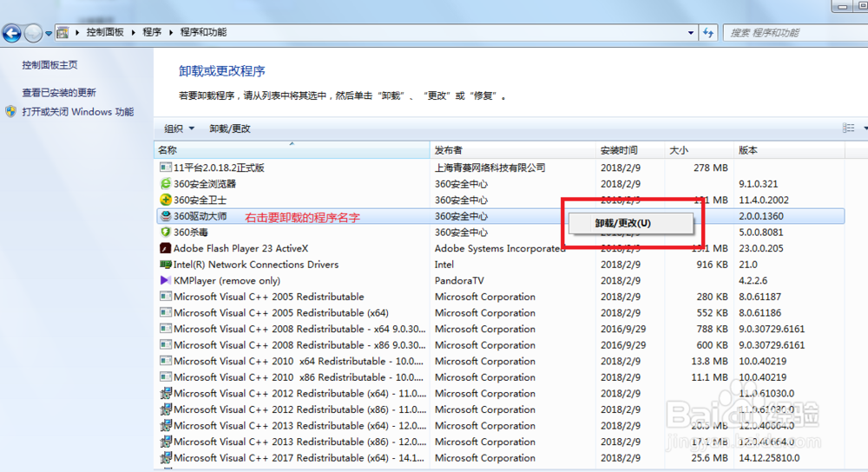
Task: Click the KMPlayer program icon
Action: pos(165,280)
